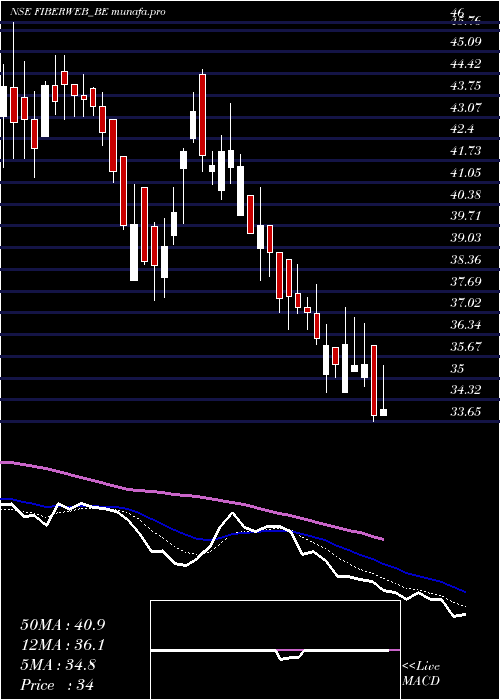This screenshot has height=700, width=500.
Task: Select the 39.03 price axis label
Action: [x=466, y=238]
